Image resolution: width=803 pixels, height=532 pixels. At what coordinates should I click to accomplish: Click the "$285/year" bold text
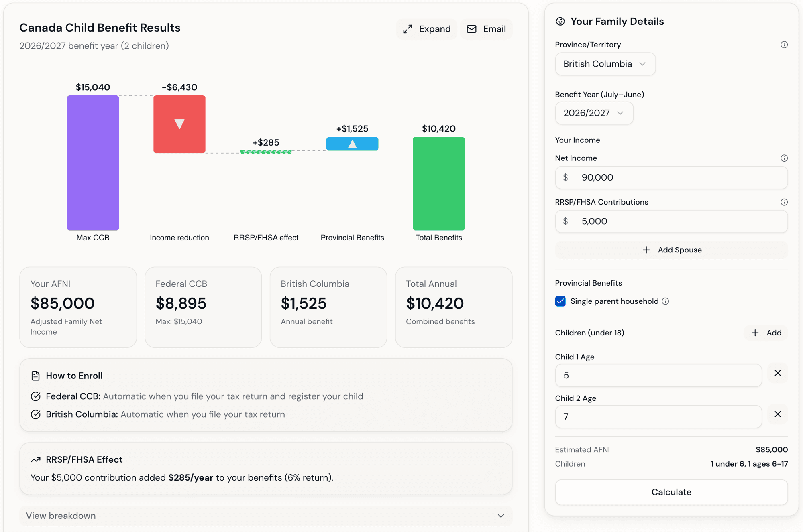(x=191, y=477)
